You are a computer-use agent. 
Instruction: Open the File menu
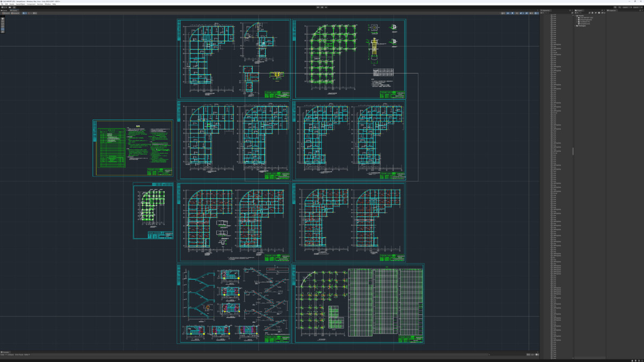pos(3,4)
